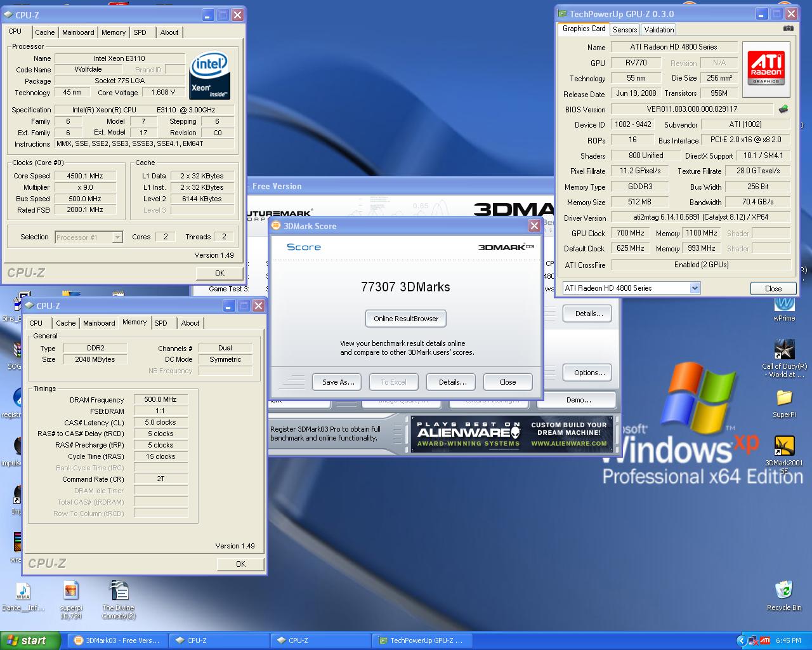Click Options button in 3DMark03 main window
Viewport: 812px width, 650px height.
587,373
